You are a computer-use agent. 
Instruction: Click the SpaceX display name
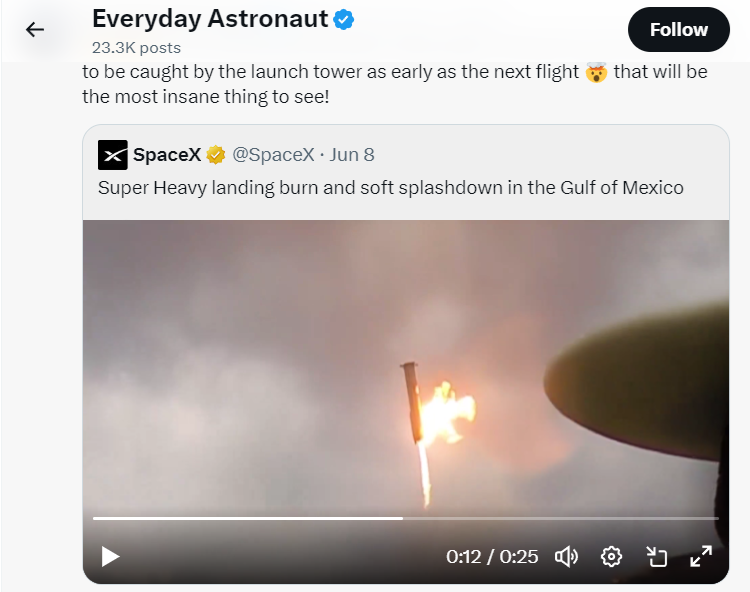pos(167,155)
